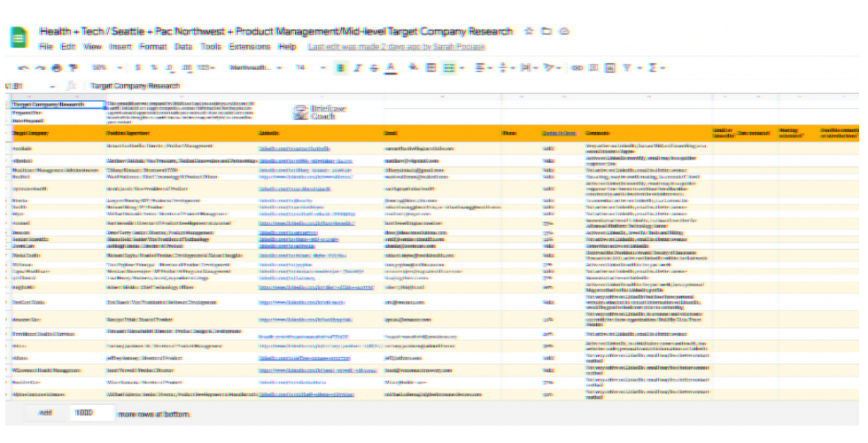Open the Extensions menu
Viewport: 868px width, 443px height.
(250, 46)
